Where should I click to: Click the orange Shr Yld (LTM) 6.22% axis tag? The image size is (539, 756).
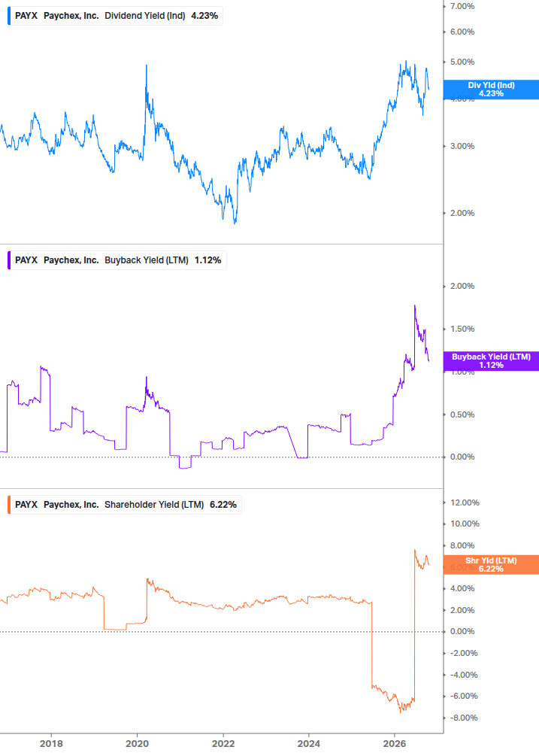[491, 565]
